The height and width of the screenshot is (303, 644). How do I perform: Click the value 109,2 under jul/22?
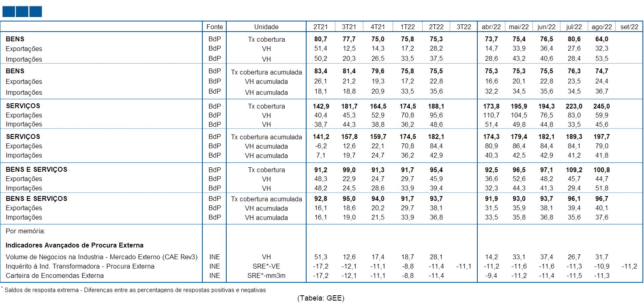574,170
